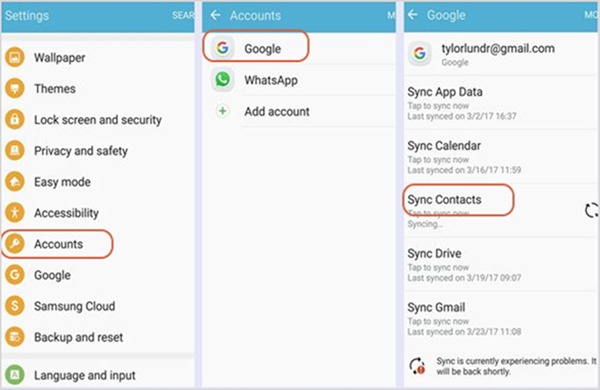
Task: Tap Sync Gmail
Action: tap(501, 318)
